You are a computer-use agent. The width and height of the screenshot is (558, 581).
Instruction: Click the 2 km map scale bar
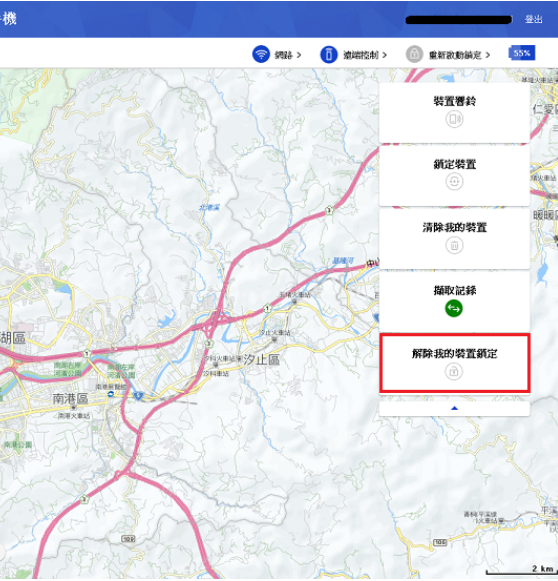click(521, 570)
